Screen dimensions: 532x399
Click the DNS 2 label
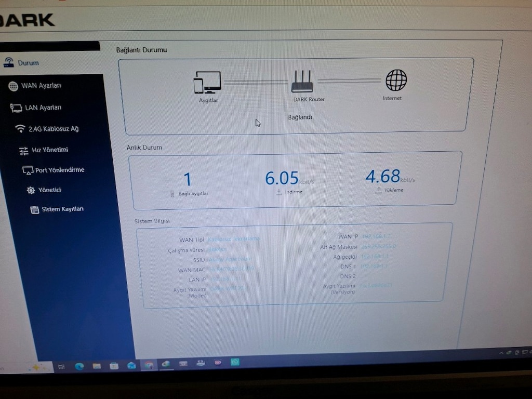pos(348,276)
